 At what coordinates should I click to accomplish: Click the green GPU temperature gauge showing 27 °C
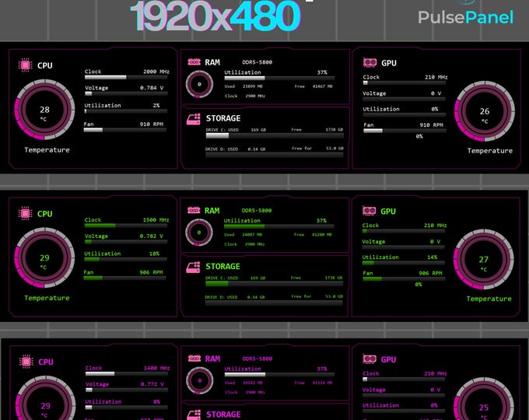point(484,260)
